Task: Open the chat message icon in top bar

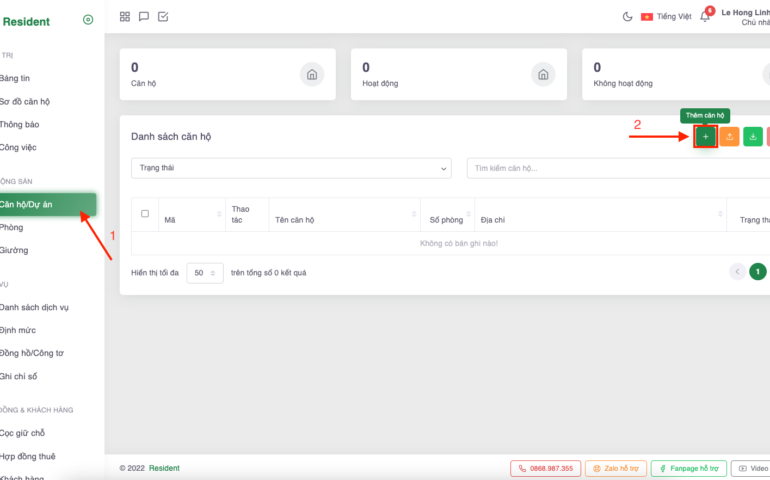Action: tap(144, 17)
